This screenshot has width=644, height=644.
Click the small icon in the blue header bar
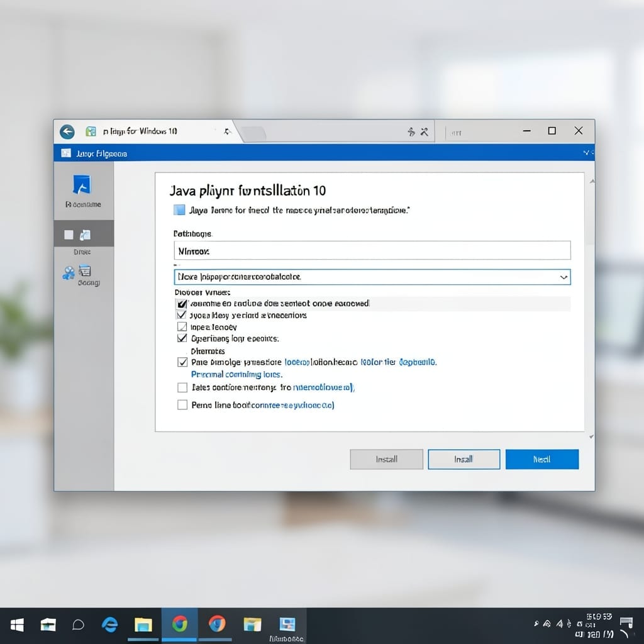[x=65, y=153]
